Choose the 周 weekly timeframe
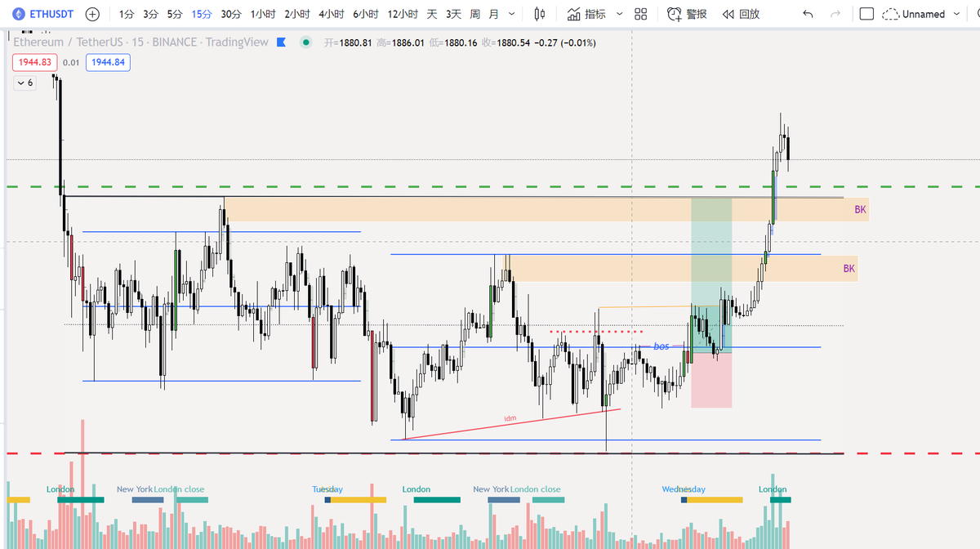 tap(474, 14)
